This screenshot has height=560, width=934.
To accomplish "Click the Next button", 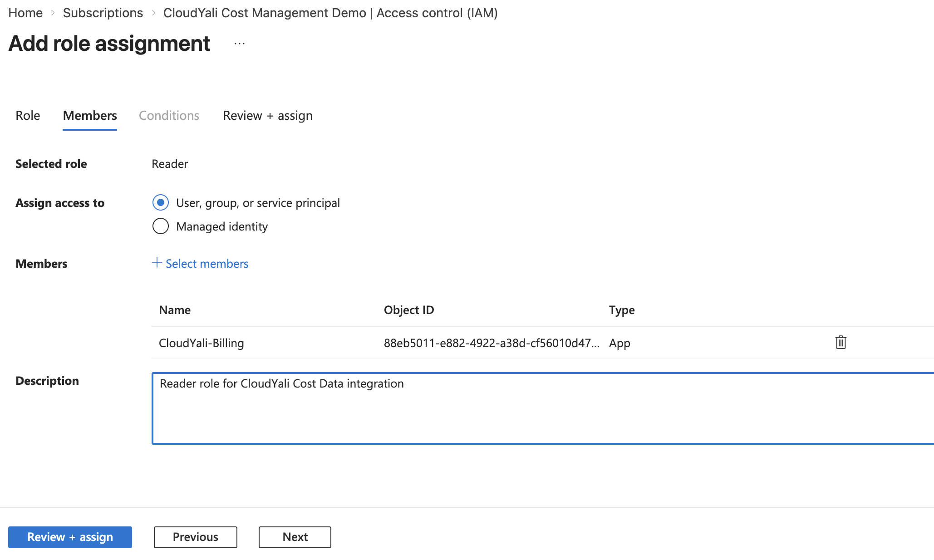I will pos(295,537).
